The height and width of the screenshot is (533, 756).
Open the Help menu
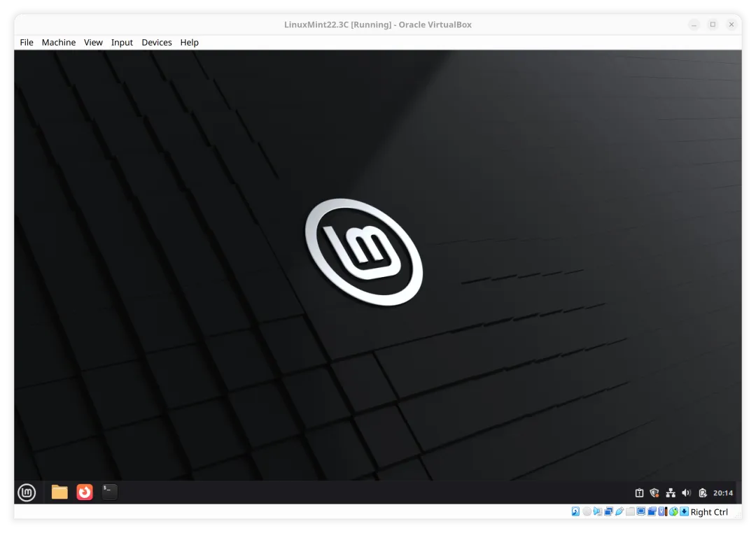(x=189, y=43)
